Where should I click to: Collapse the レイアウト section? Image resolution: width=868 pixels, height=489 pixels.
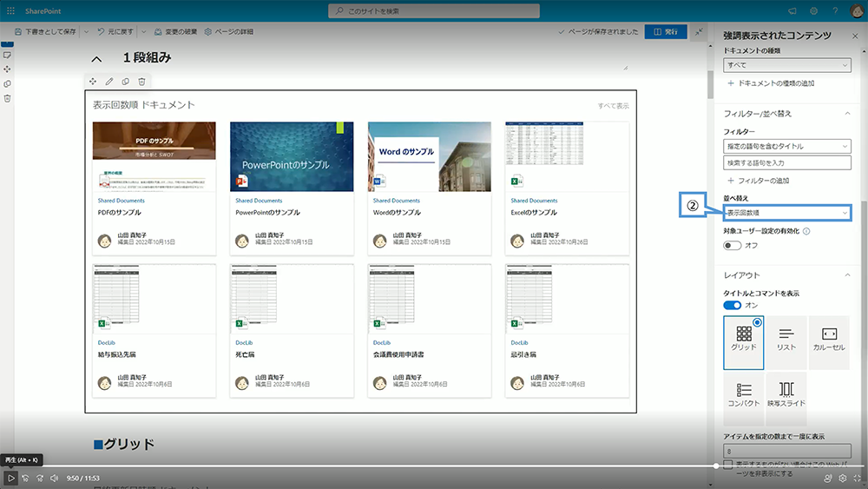pyautogui.click(x=847, y=275)
